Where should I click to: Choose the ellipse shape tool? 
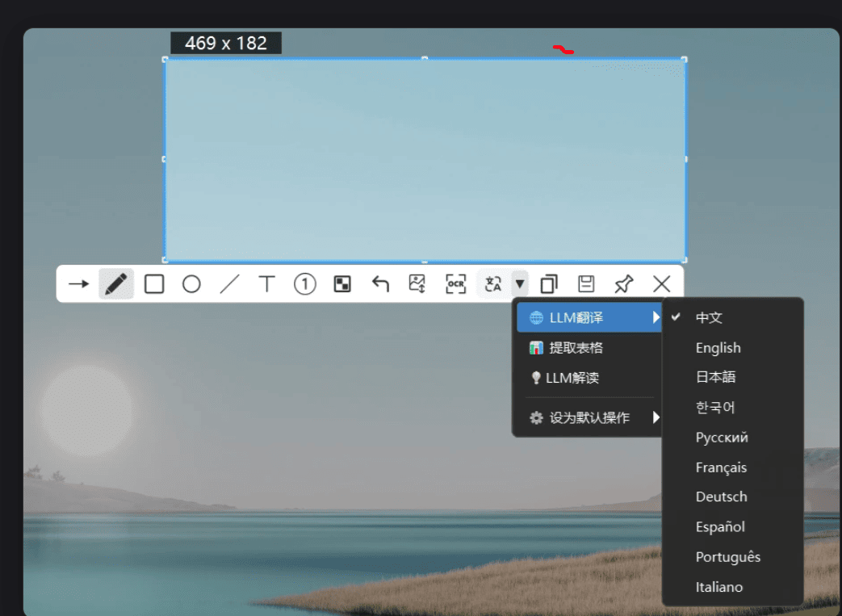[x=191, y=283]
